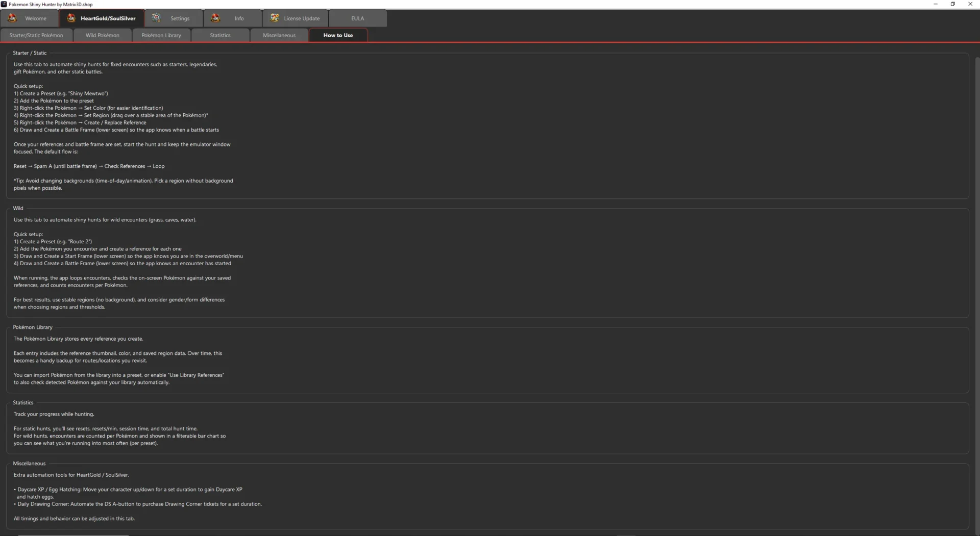
Task: Click the 'Pokémon Library' section heading
Action: click(x=33, y=327)
